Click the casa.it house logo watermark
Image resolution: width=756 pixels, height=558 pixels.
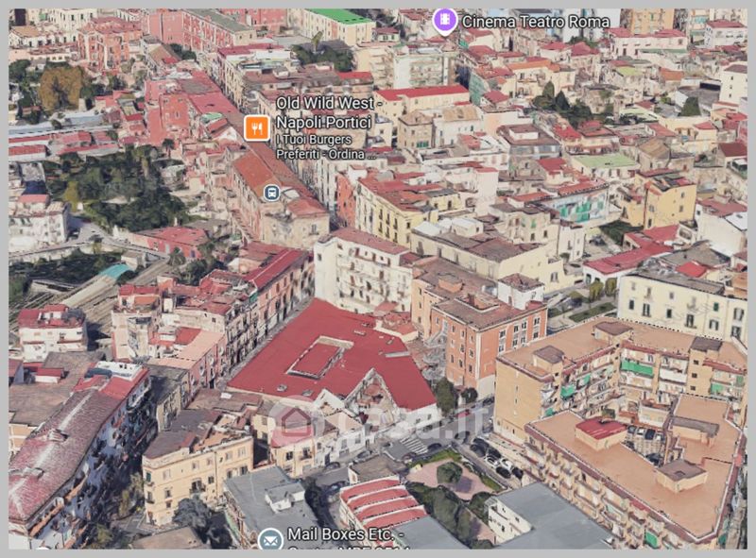291,425
